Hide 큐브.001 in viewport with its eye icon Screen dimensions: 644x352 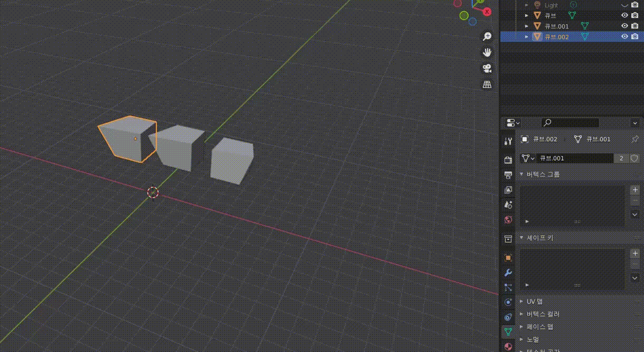[624, 26]
